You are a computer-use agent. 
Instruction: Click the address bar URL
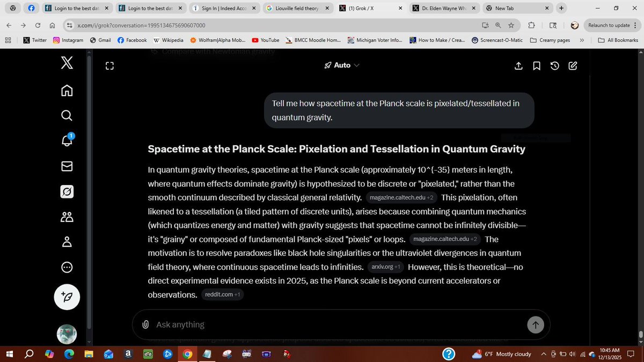[x=141, y=25]
